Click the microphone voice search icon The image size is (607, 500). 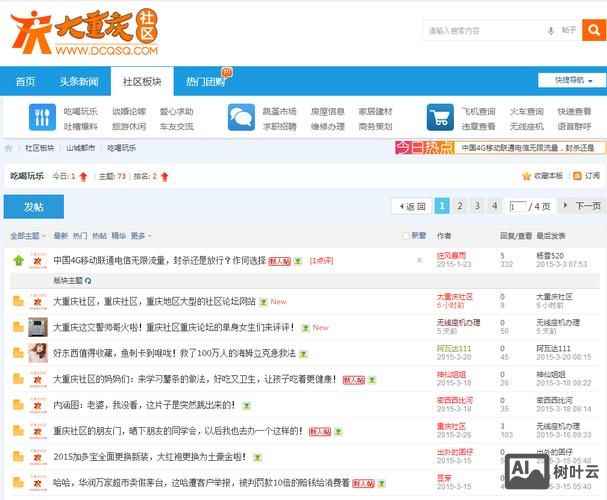tap(550, 31)
